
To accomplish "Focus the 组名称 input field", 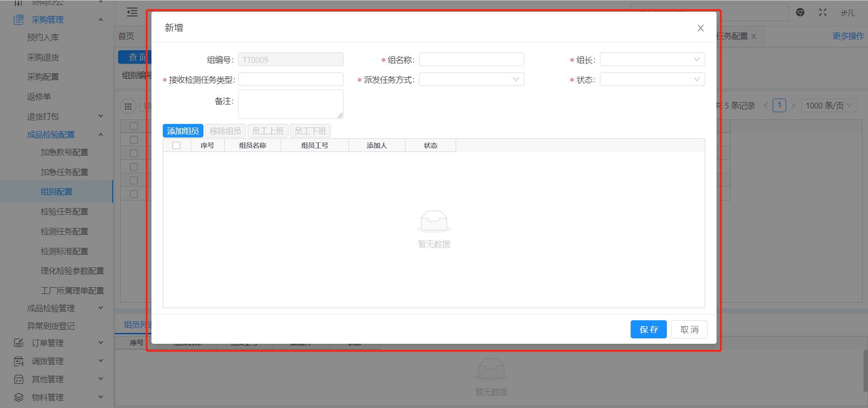I will [x=471, y=60].
